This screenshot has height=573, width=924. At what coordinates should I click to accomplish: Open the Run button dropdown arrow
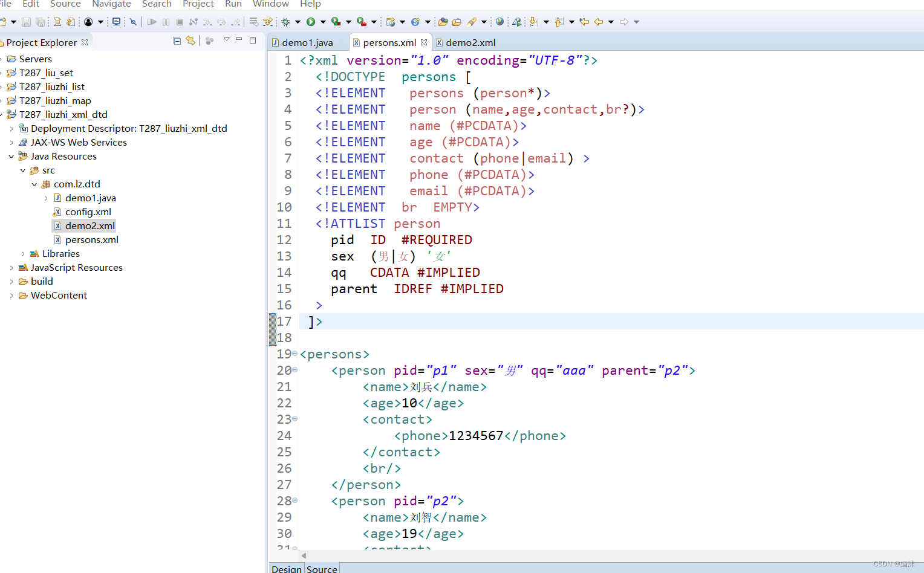point(323,22)
